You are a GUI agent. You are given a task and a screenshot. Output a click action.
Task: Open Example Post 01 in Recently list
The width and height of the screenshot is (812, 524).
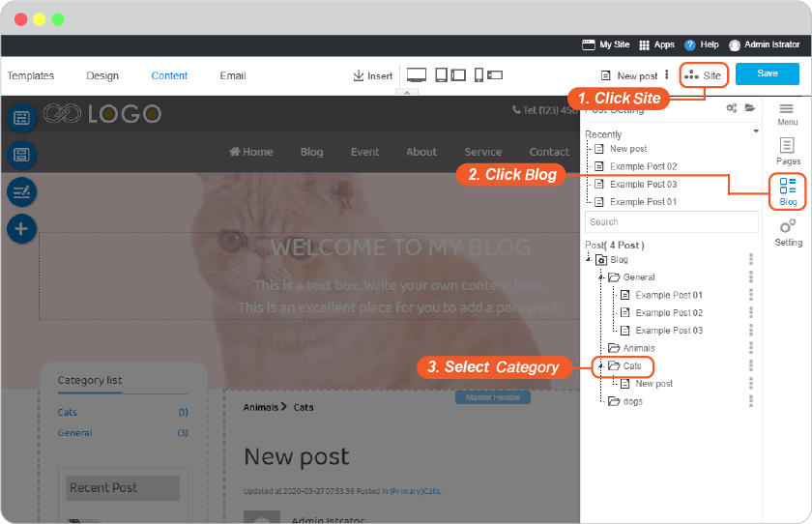point(643,201)
